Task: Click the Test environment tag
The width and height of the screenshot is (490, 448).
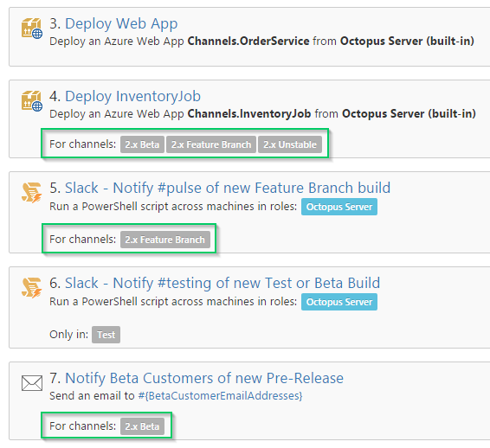Action: click(106, 335)
